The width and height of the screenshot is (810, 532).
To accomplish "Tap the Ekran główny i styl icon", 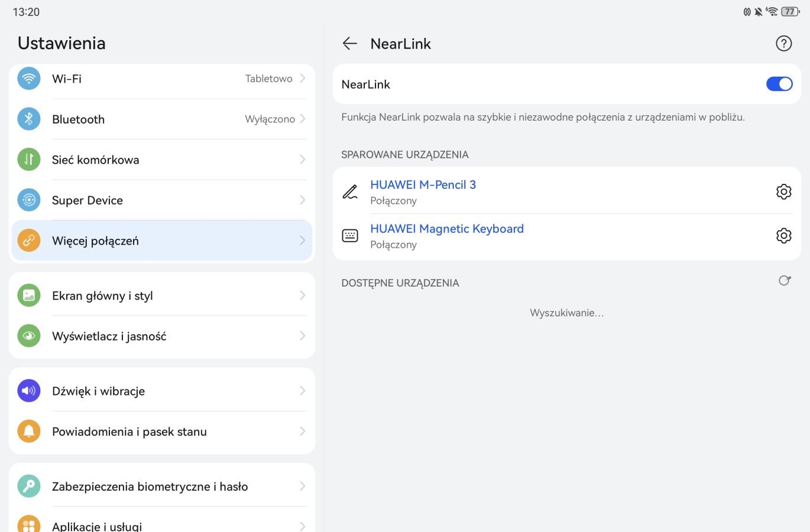I will 29,295.
